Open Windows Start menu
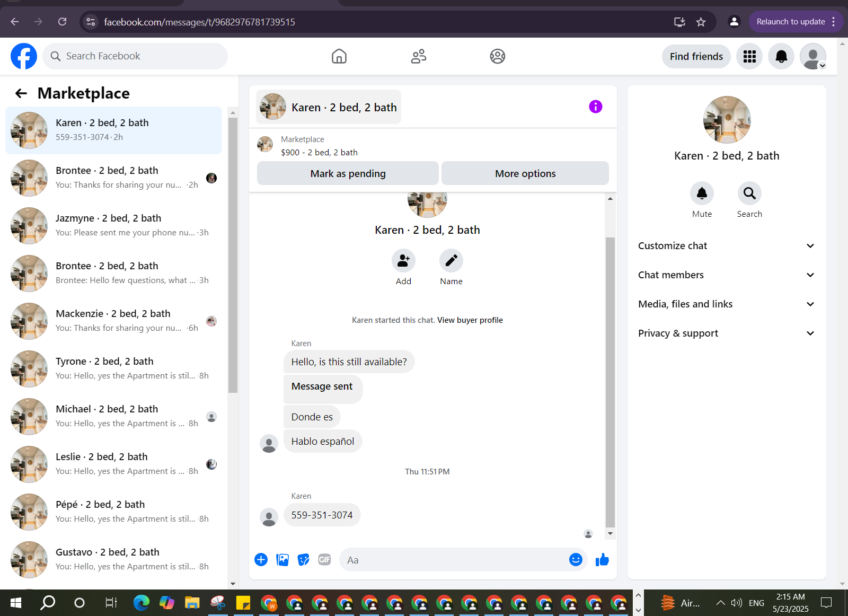This screenshot has height=616, width=848. click(x=16, y=603)
